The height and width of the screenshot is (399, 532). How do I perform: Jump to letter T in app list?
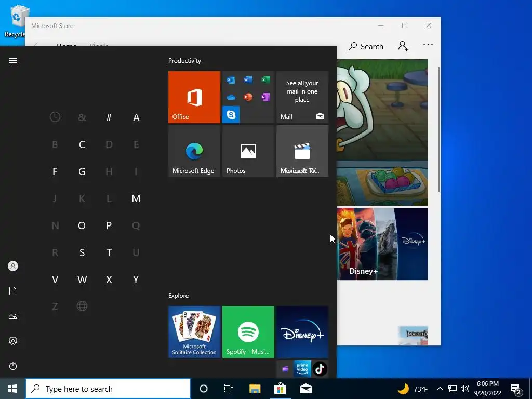point(109,252)
